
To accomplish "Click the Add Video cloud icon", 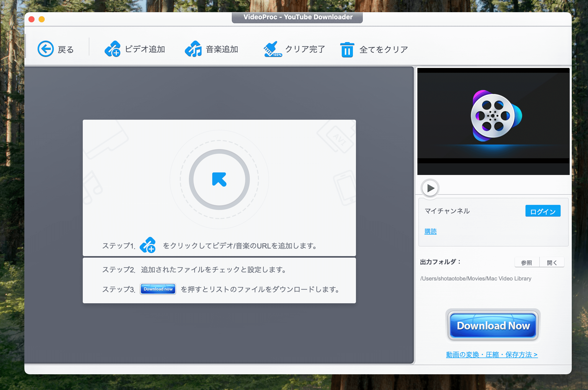I will coord(112,49).
